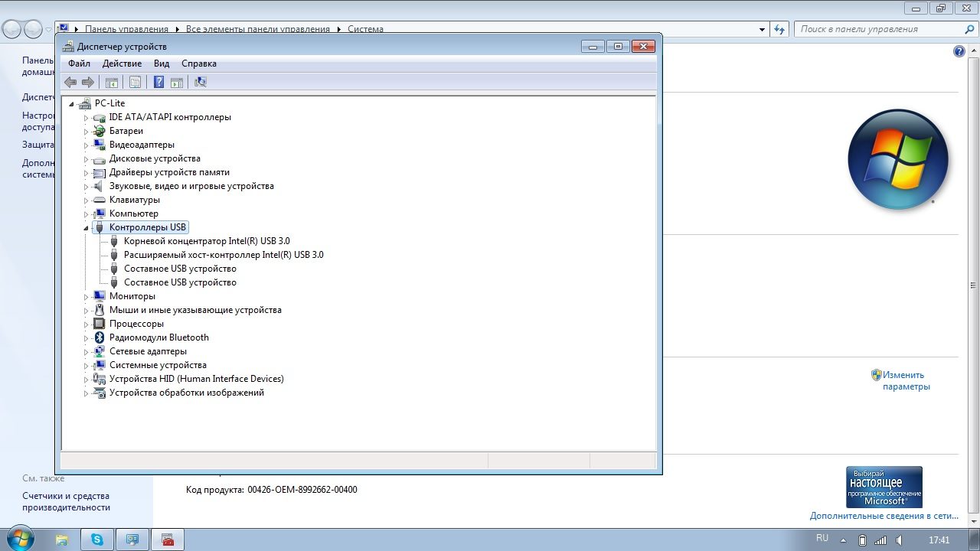Open Счетчики и средства производительности link
The image size is (980, 551).
tap(66, 501)
